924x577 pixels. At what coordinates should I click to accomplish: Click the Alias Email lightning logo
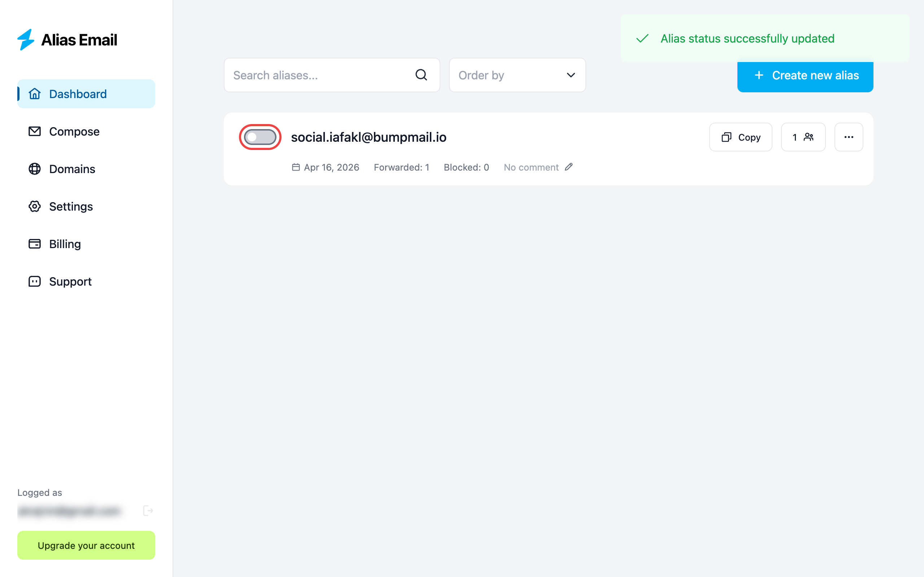coord(26,40)
